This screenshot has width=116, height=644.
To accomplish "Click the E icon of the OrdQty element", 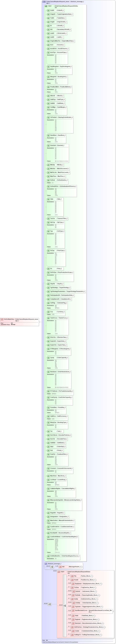I will point(74,603).
